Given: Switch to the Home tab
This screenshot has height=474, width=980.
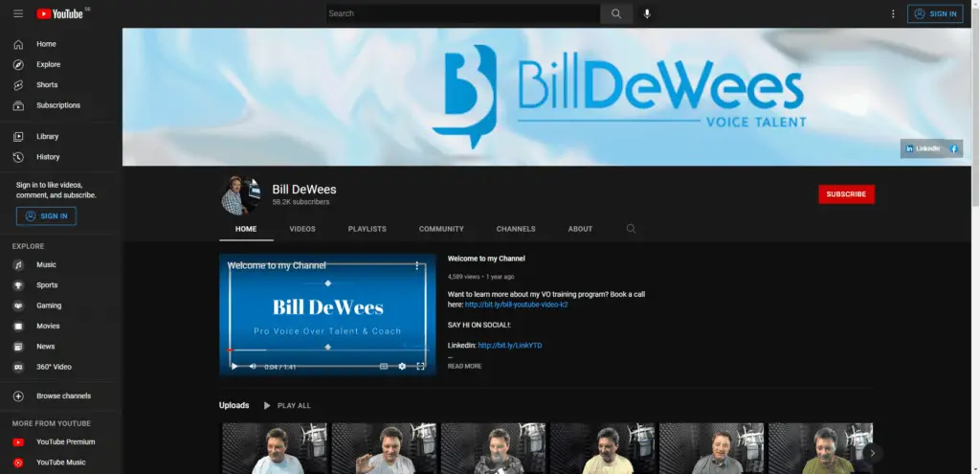Looking at the screenshot, I should pos(246,229).
